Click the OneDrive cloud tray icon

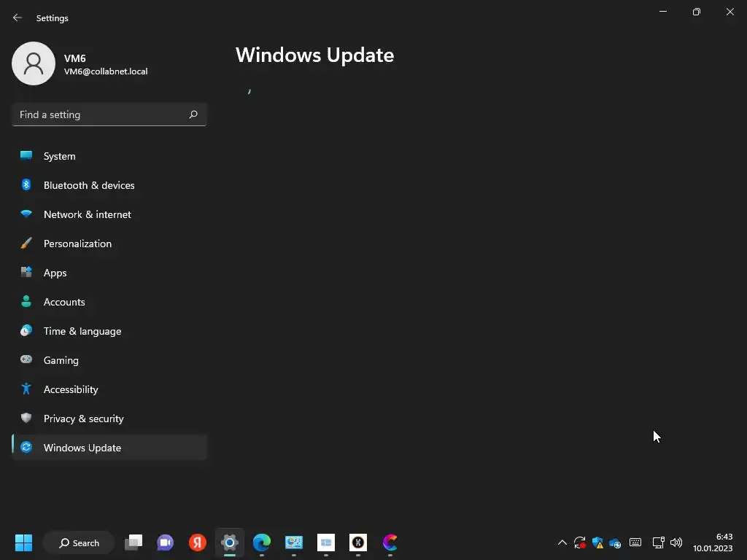pos(615,542)
